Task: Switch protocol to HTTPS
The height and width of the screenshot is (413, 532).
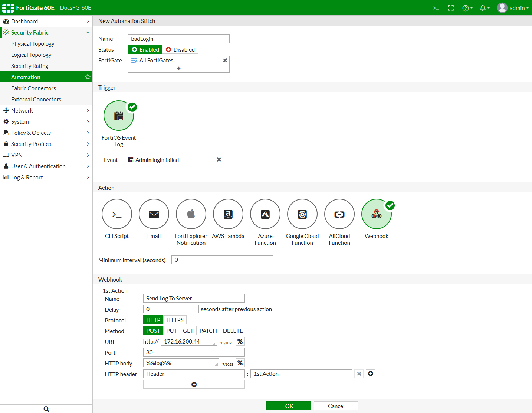Action: (x=175, y=320)
